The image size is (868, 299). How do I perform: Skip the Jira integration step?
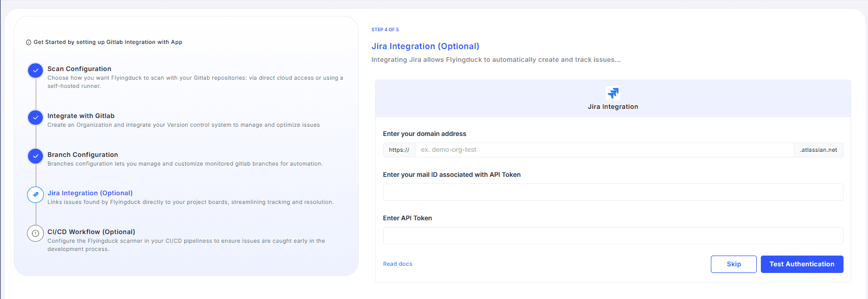click(734, 264)
